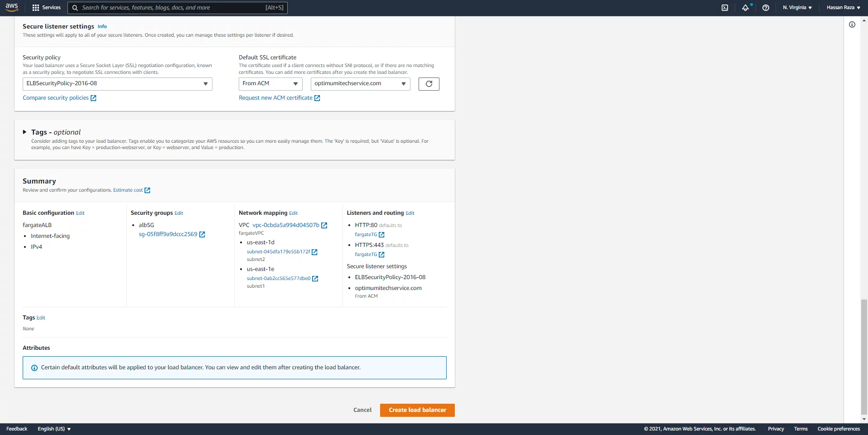This screenshot has height=435, width=868.
Task: Refresh the ACM certificate list
Action: tap(429, 84)
